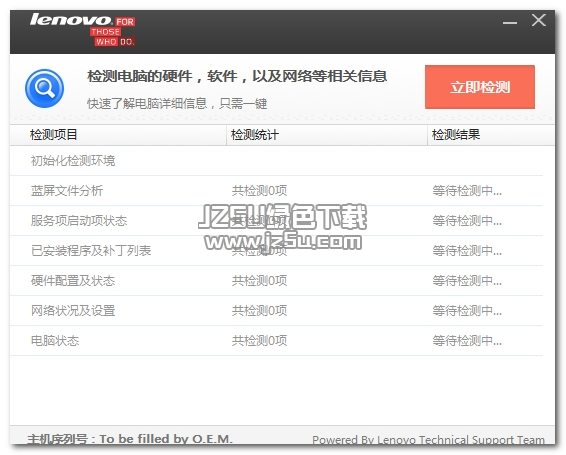566x455 pixels.
Task: Click the 立即检测 red button
Action: coord(479,87)
